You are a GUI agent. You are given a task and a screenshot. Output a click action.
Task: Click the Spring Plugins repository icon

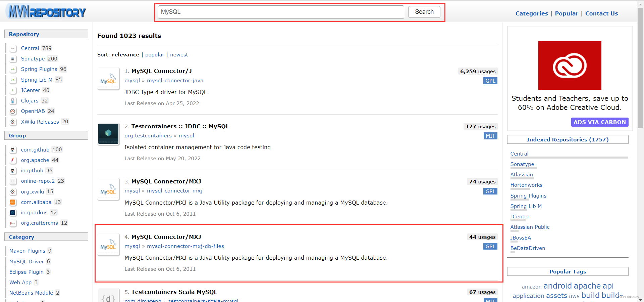[x=13, y=69]
